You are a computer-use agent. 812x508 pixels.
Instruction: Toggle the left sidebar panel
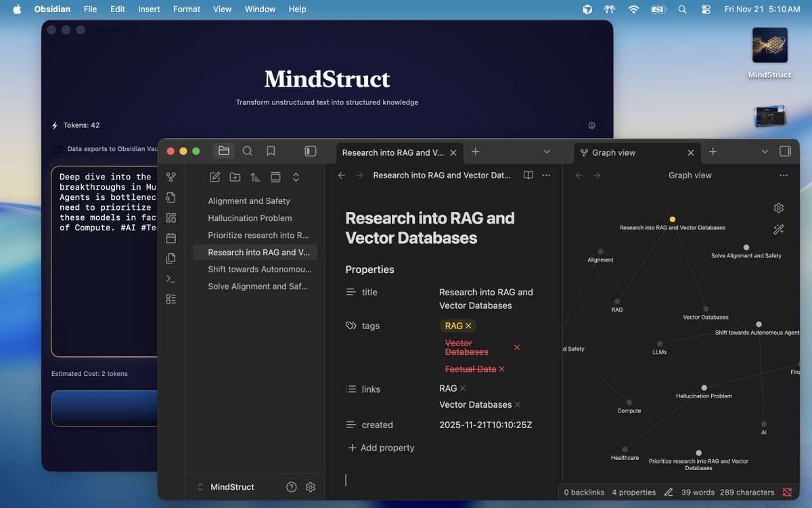(310, 151)
